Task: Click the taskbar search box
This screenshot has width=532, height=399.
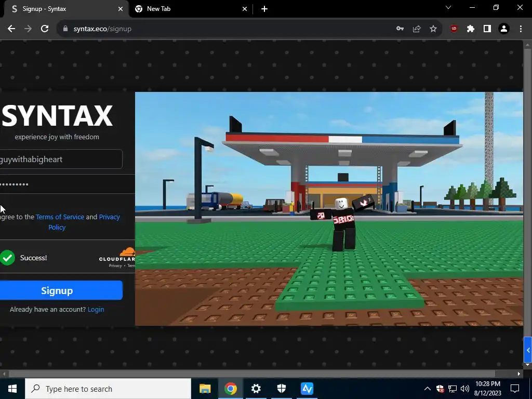Action: 108,389
